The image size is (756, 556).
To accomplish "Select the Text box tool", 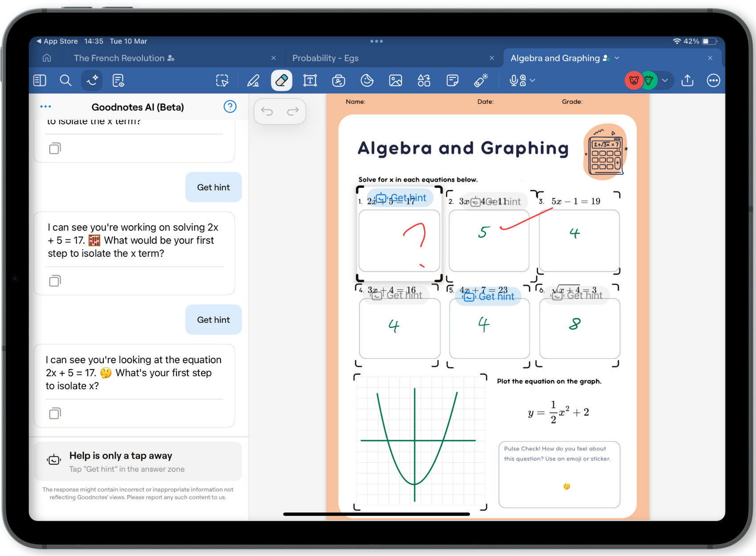I will [310, 81].
